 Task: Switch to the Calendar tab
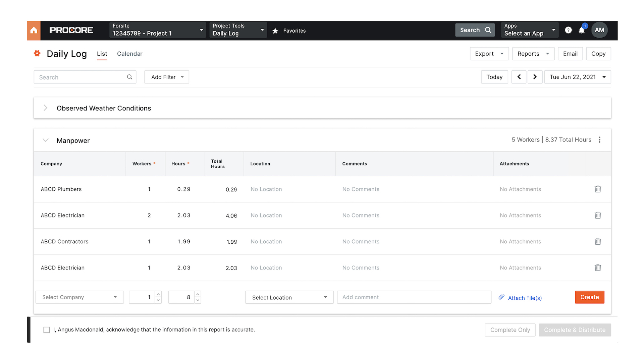point(129,54)
